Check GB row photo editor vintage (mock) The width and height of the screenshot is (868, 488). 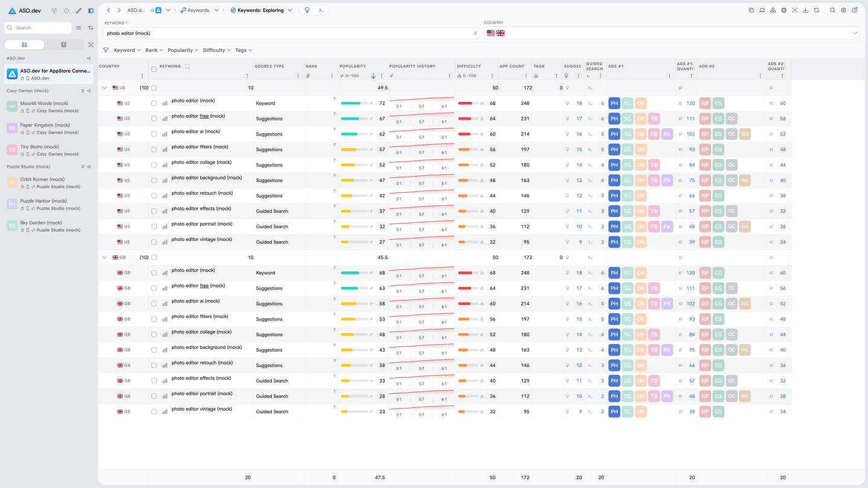point(154,412)
